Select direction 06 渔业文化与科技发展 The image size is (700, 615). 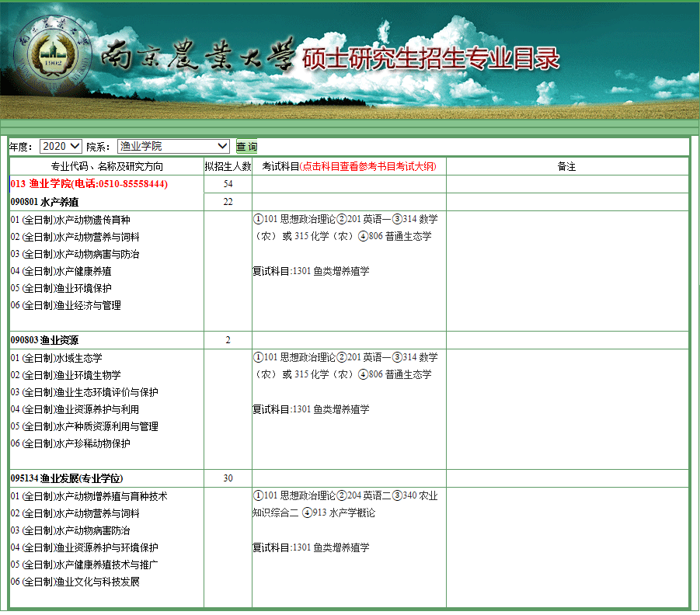click(x=75, y=582)
